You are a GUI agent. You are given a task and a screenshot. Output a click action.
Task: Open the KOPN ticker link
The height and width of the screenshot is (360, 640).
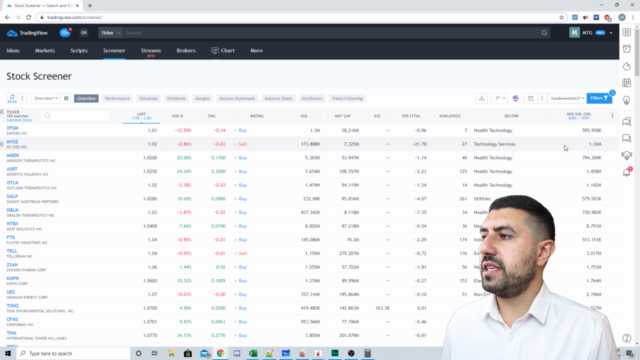coord(13,278)
